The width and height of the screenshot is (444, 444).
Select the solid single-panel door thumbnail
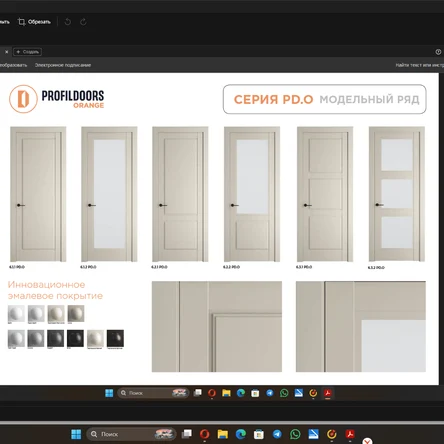click(x=38, y=194)
